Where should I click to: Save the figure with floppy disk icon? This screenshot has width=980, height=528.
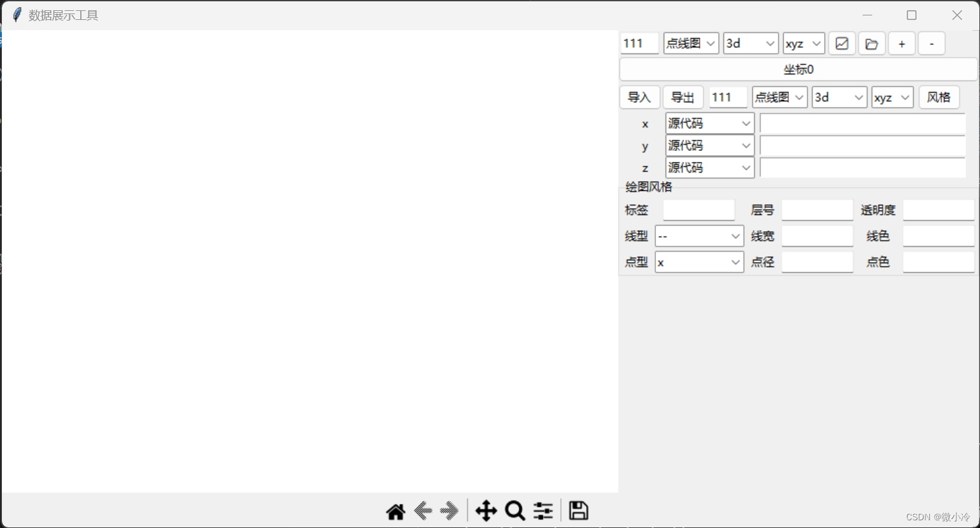(x=578, y=511)
